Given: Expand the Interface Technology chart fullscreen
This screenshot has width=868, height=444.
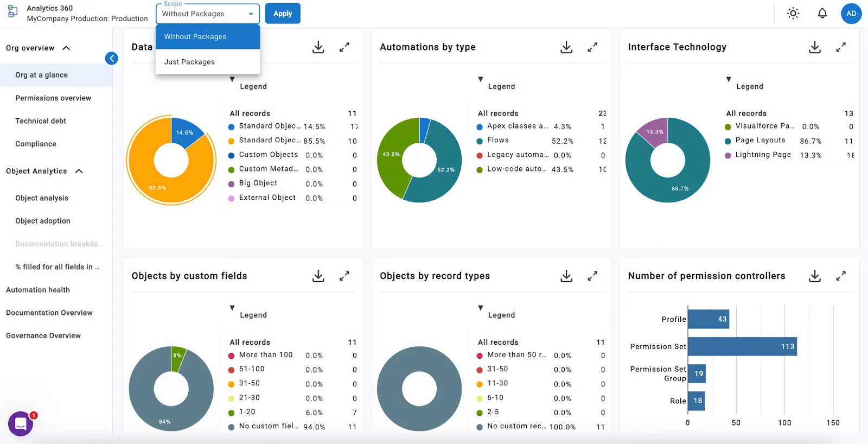Looking at the screenshot, I should 841,47.
